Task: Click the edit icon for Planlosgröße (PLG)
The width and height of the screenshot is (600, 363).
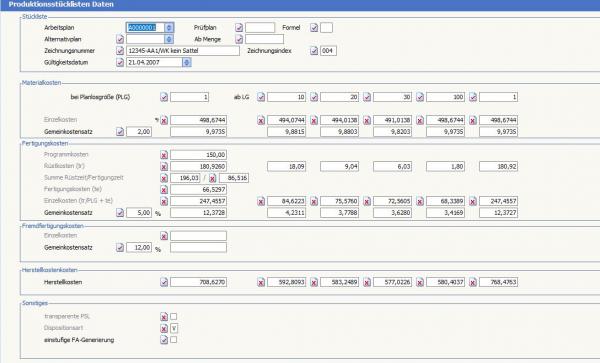Action: pyautogui.click(x=164, y=97)
